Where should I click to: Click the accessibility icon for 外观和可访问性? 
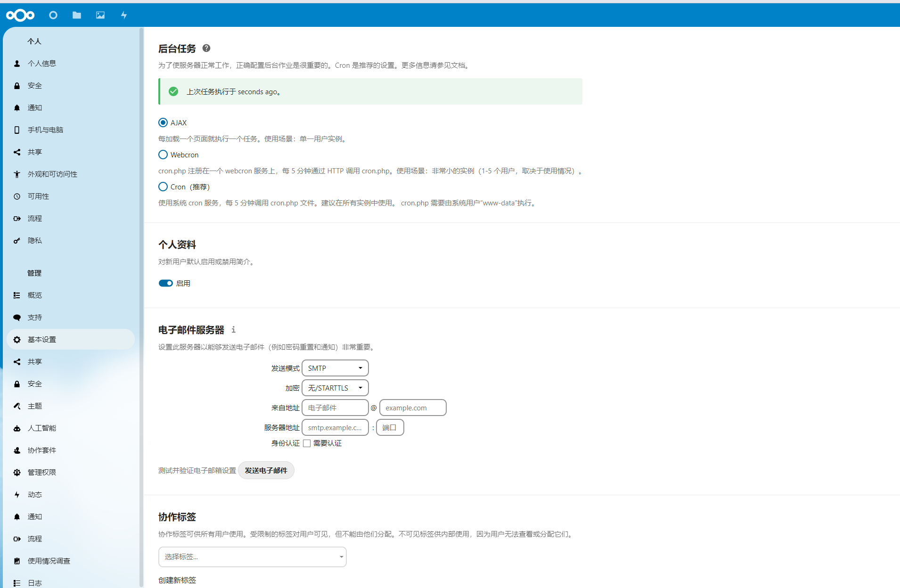point(17,174)
